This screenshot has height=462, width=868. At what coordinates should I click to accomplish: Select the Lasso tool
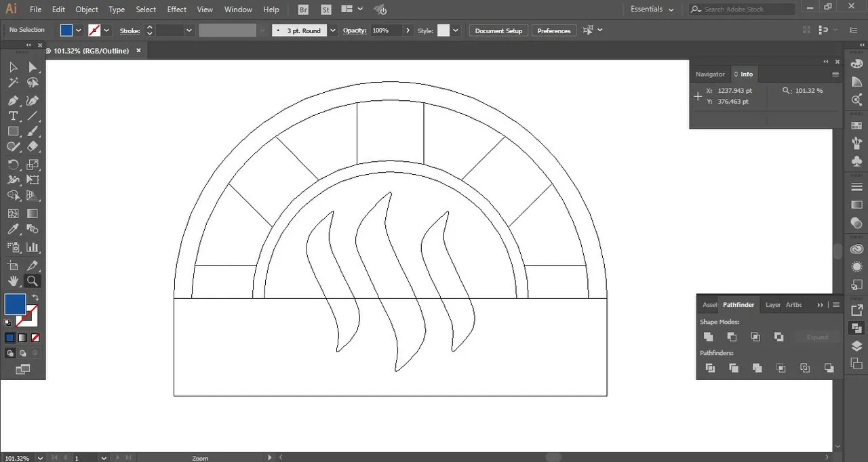click(33, 83)
